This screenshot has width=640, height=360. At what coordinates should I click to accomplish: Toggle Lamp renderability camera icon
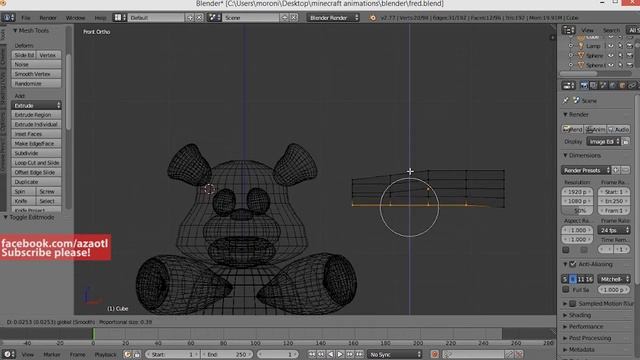630,46
